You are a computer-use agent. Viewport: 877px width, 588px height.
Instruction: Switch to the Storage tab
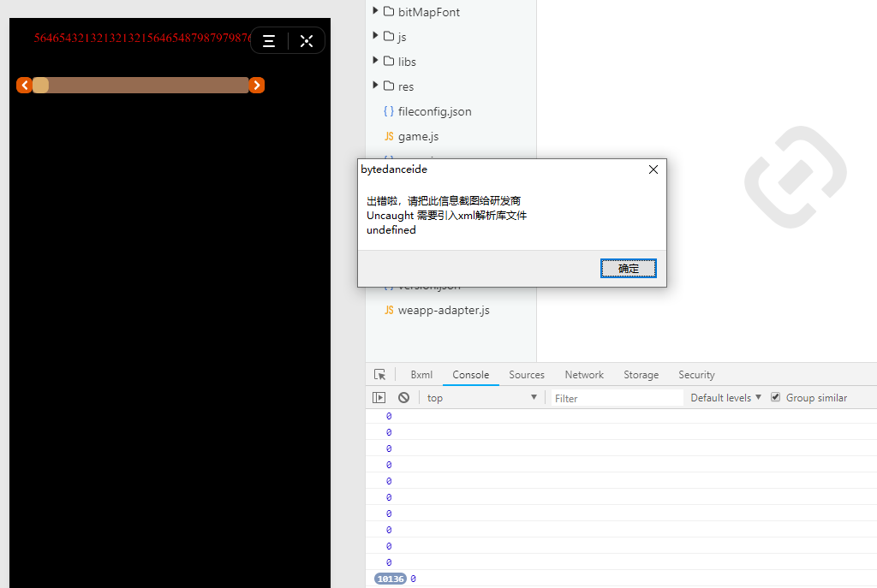tap(641, 375)
